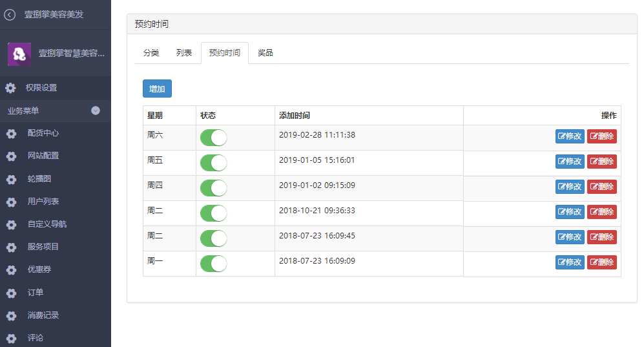This screenshot has height=347, width=644.
Task: Click the gear icon beside 订单
Action: [12, 293]
